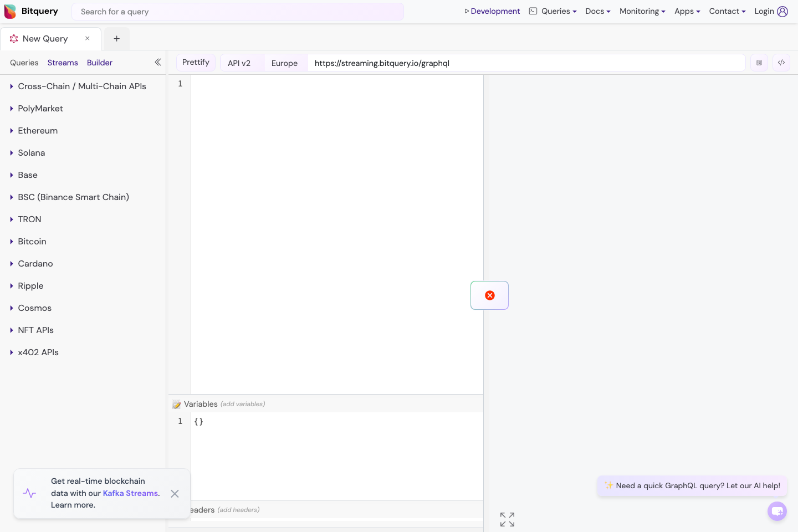Image resolution: width=798 pixels, height=532 pixels.
Task: Switch to API v2 option
Action: tap(239, 63)
